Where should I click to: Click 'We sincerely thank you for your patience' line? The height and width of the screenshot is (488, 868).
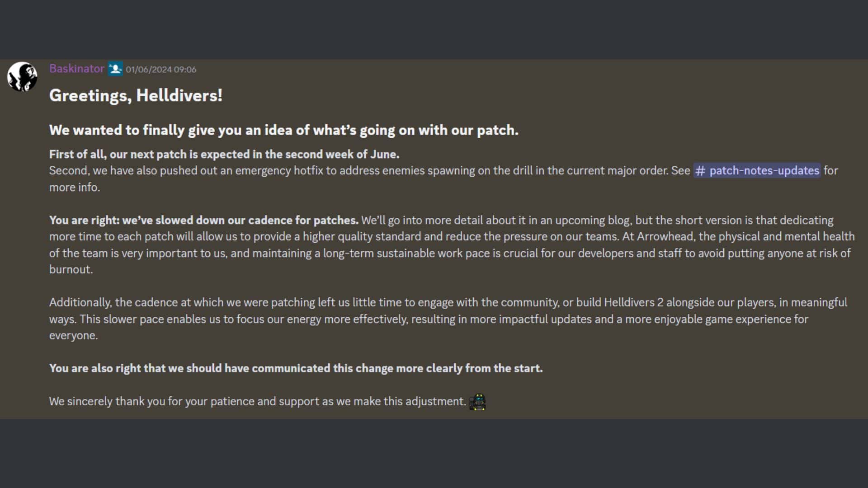[x=258, y=401]
